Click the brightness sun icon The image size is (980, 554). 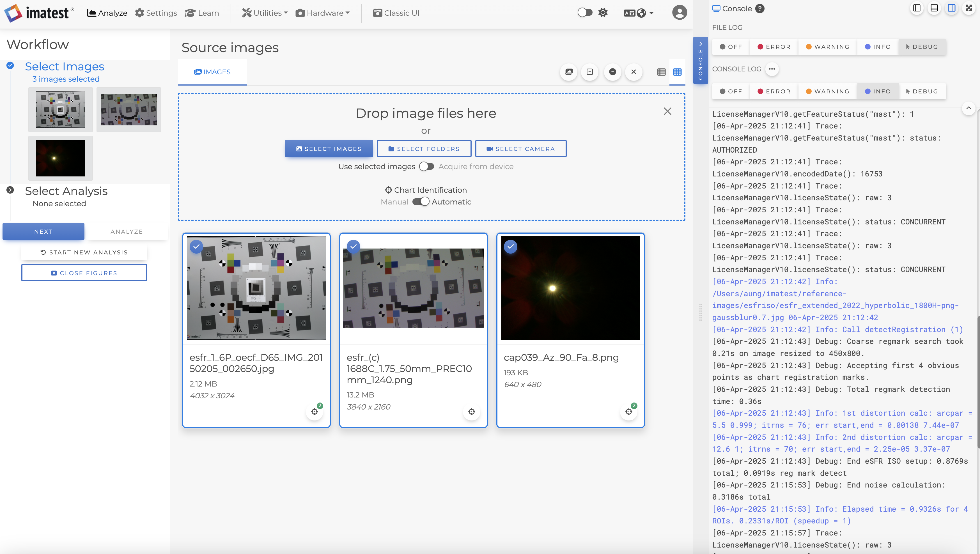[x=603, y=13]
